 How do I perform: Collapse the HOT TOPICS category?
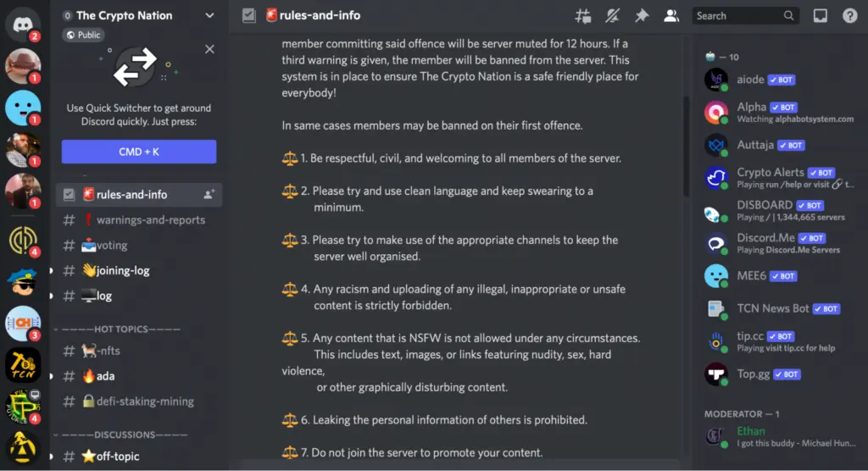coord(116,329)
